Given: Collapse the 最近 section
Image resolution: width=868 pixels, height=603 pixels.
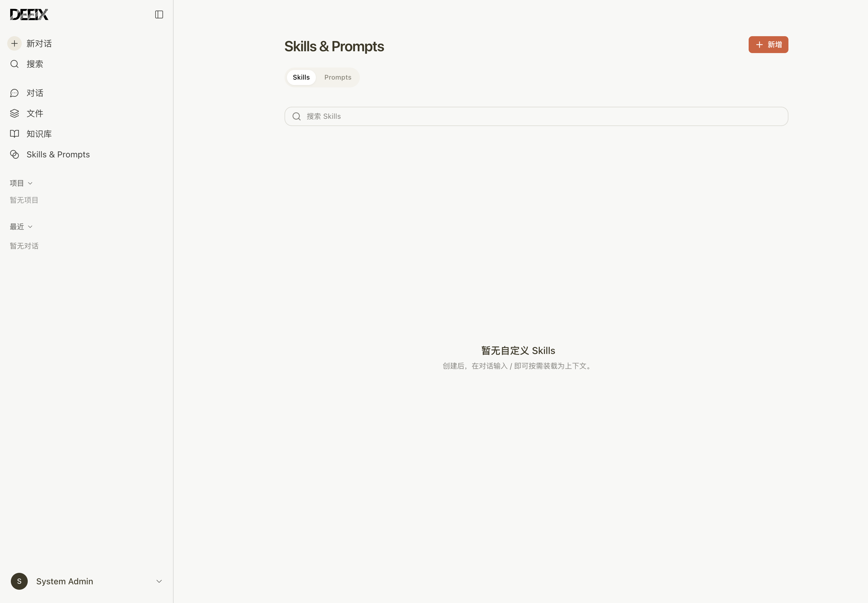Looking at the screenshot, I should click(21, 227).
